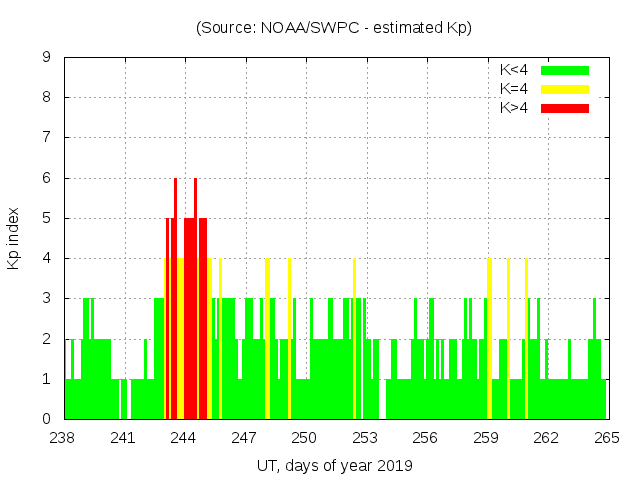The width and height of the screenshot is (640, 480).
Task: Click the red K>4 legend swatch
Action: pyautogui.click(x=565, y=108)
